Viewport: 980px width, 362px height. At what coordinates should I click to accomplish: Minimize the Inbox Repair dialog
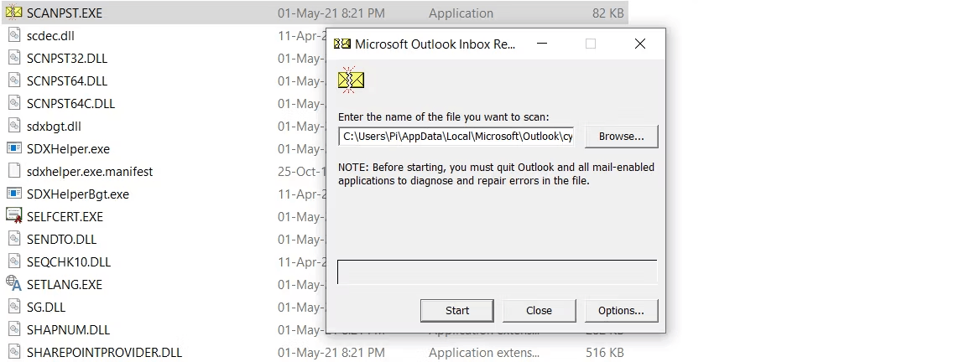[542, 44]
